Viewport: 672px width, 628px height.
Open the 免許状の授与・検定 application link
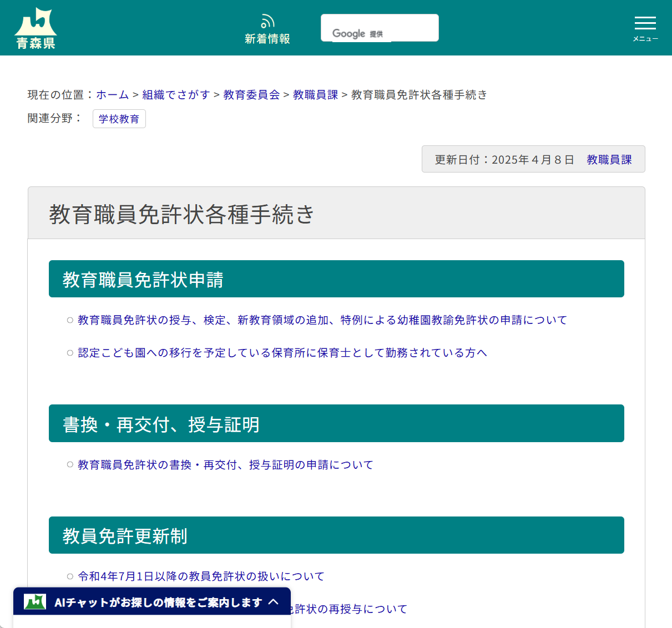tap(322, 320)
